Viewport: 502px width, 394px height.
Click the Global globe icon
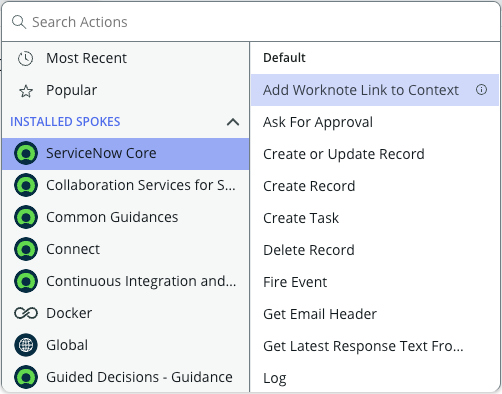(x=26, y=345)
